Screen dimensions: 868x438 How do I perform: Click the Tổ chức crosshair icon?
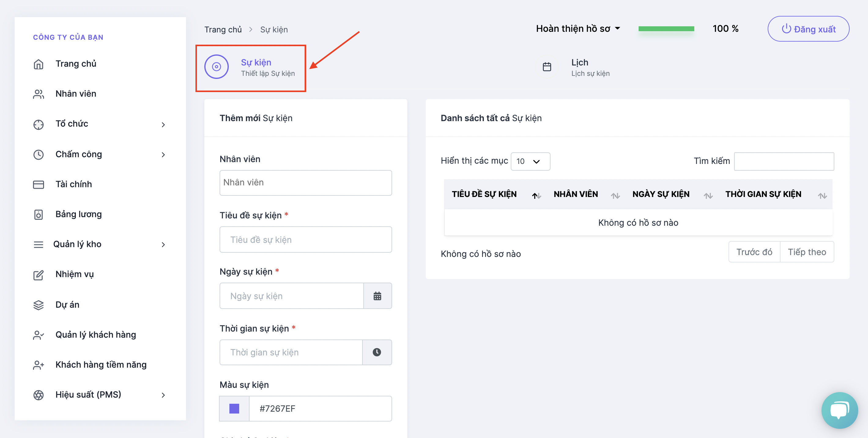pyautogui.click(x=39, y=124)
